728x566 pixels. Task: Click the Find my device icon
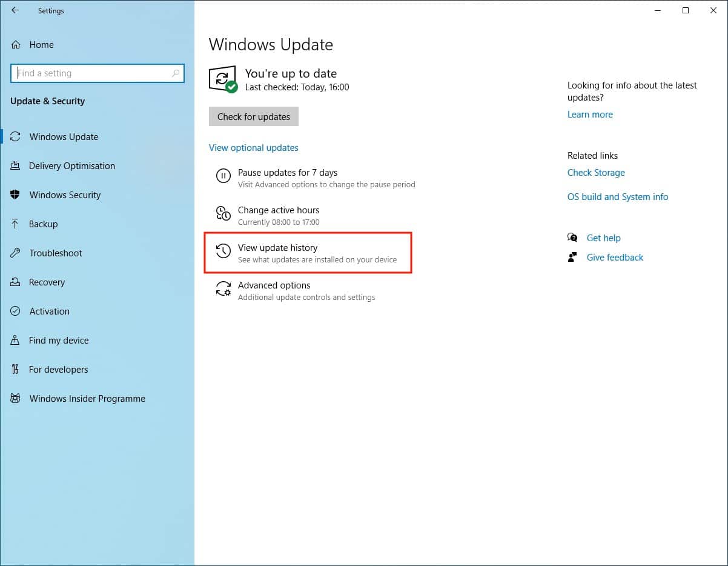point(16,340)
